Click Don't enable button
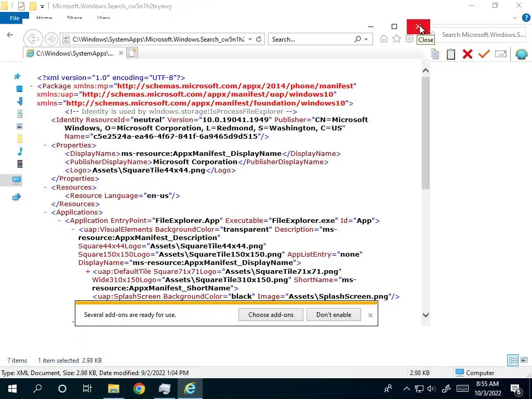Viewport: 532px width, 399px height. [334, 314]
